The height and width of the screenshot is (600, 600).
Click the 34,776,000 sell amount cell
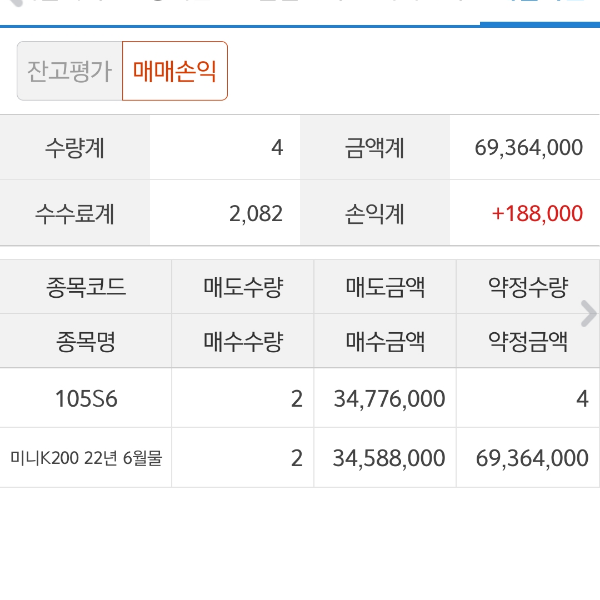388,399
